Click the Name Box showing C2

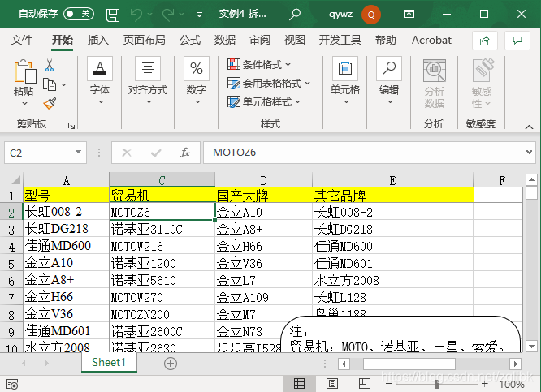pyautogui.click(x=39, y=153)
